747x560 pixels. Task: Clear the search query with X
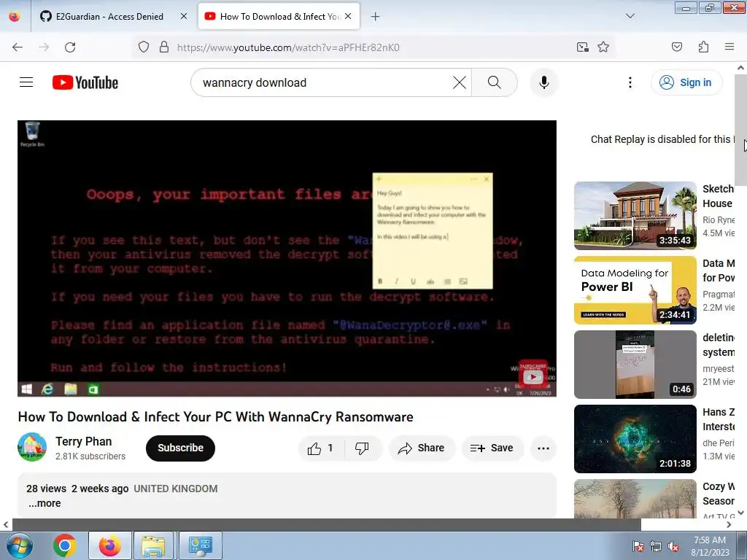point(460,82)
